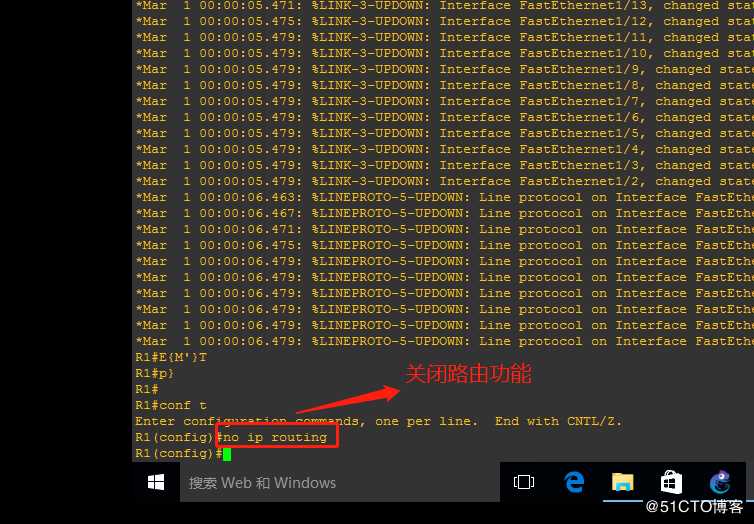Click the green cursor at R1(config)# prompt
Screen dimensions: 754x524
click(227, 454)
